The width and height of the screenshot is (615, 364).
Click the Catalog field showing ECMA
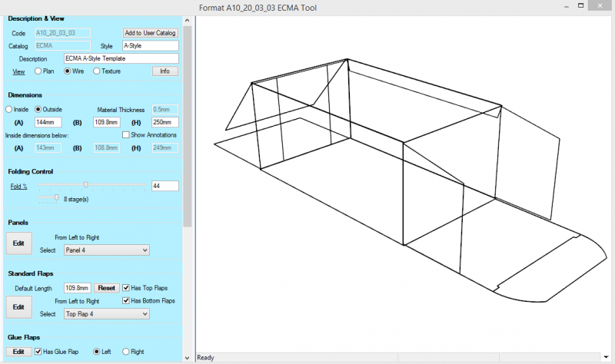click(63, 46)
